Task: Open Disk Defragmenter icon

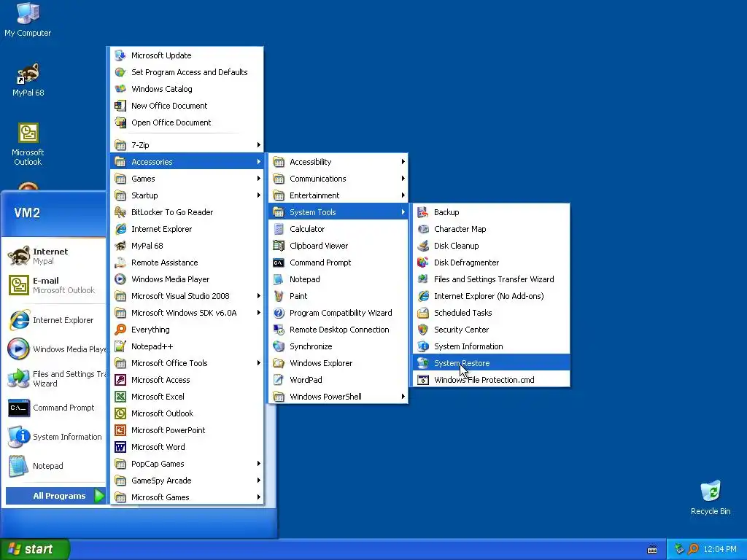Action: pos(422,262)
